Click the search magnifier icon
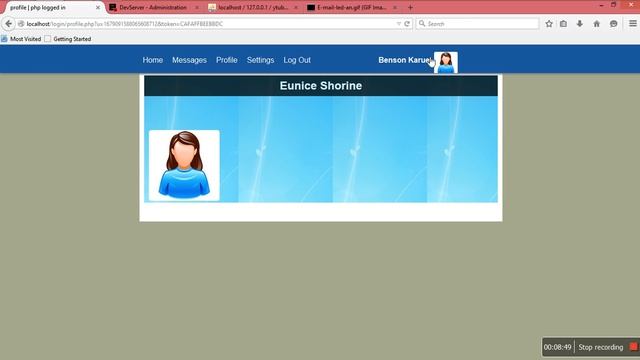The image size is (640, 360). pos(422,24)
